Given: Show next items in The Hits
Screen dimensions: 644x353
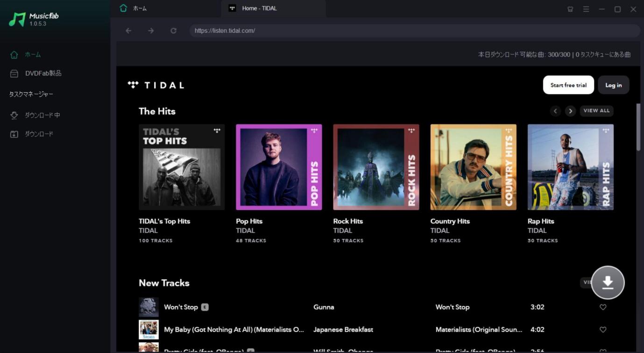Looking at the screenshot, I should coord(570,111).
